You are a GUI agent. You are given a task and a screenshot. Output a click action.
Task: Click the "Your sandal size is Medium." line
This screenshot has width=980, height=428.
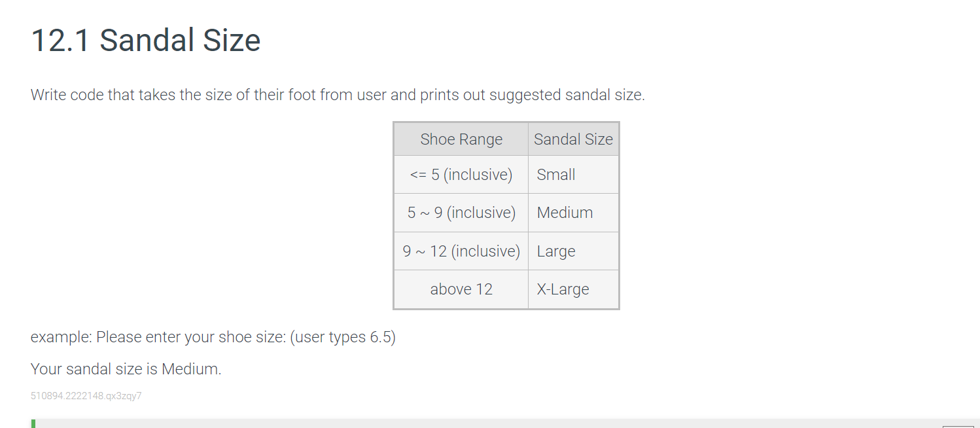126,369
